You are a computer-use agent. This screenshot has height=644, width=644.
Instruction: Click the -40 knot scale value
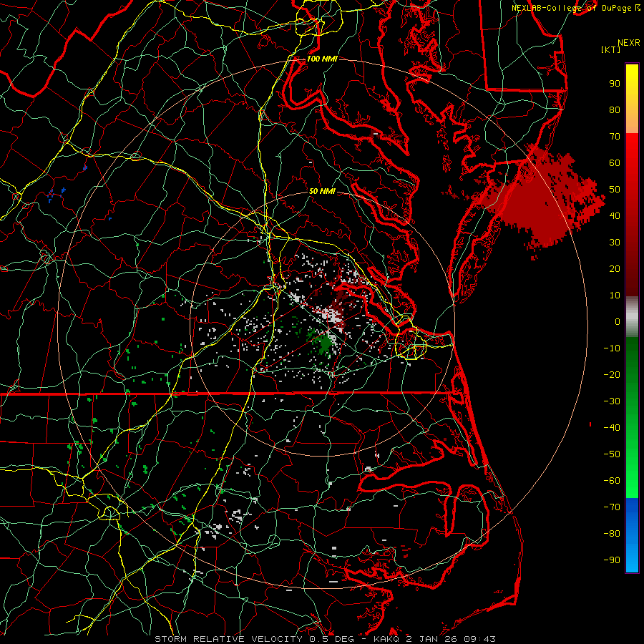(x=612, y=428)
